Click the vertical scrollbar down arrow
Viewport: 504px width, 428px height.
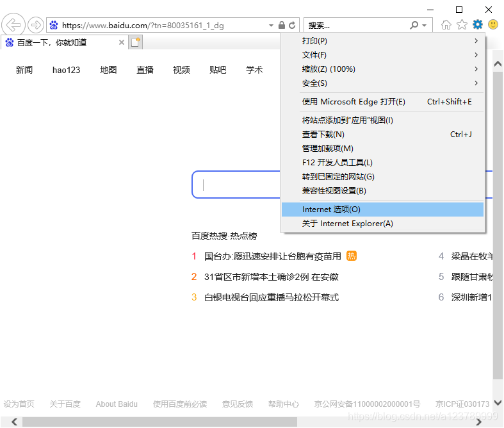(498, 402)
